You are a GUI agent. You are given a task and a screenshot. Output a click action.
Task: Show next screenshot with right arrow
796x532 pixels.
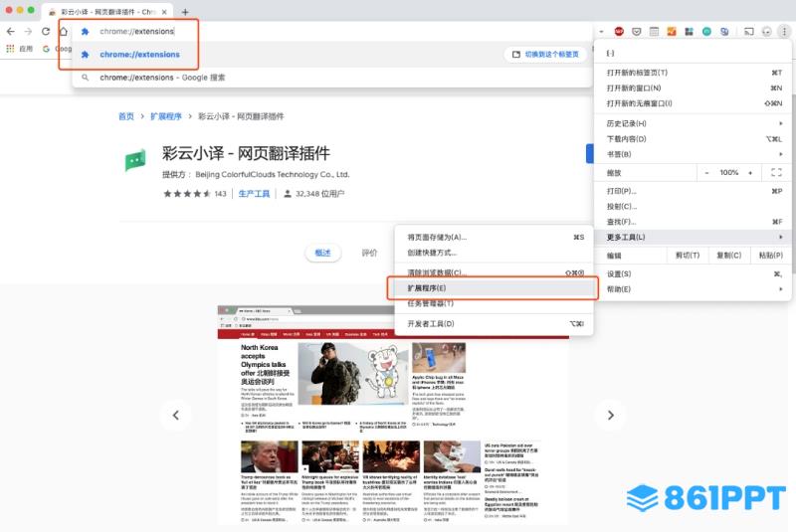point(611,416)
